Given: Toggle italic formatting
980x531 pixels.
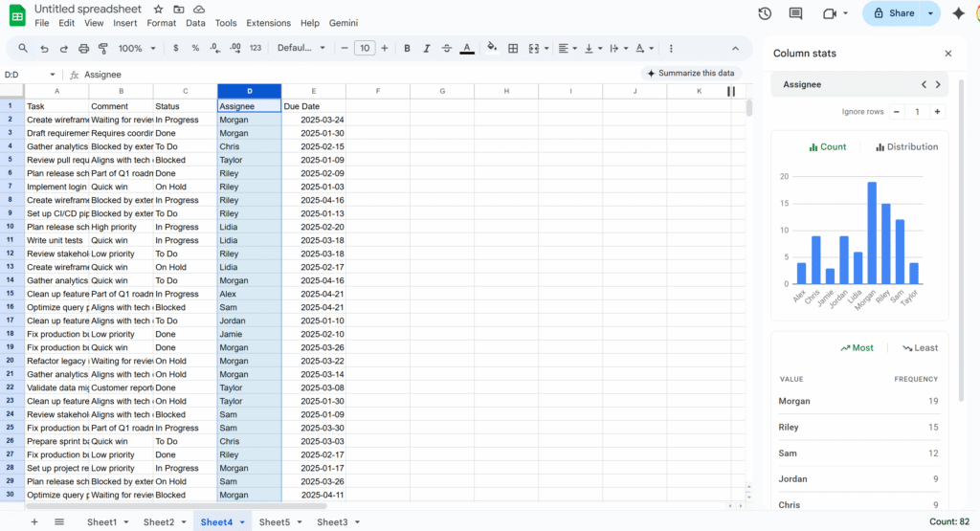Looking at the screenshot, I should click(427, 48).
